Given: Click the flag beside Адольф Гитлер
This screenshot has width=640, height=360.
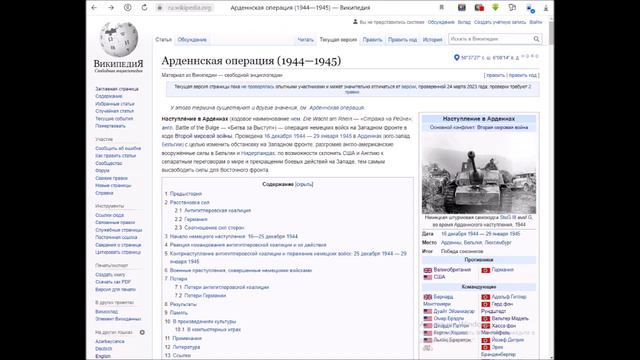Looking at the screenshot, I should (x=486, y=297).
